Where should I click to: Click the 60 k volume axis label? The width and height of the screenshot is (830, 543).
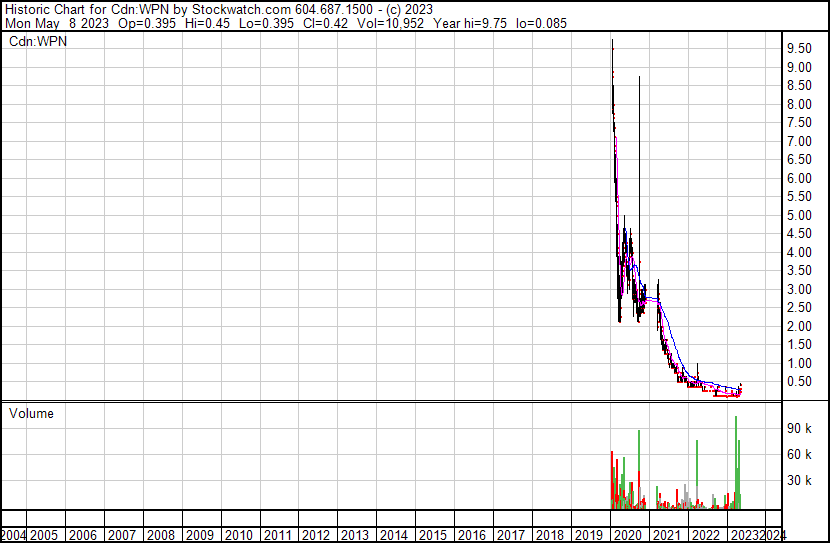click(799, 454)
